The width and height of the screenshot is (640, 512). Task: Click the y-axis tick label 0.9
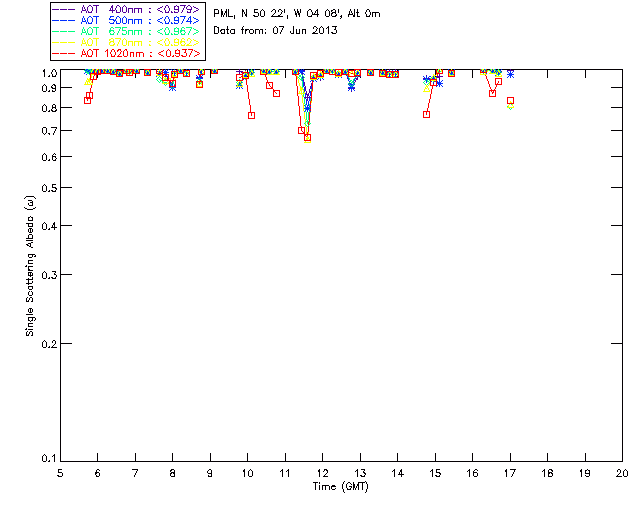[49, 88]
